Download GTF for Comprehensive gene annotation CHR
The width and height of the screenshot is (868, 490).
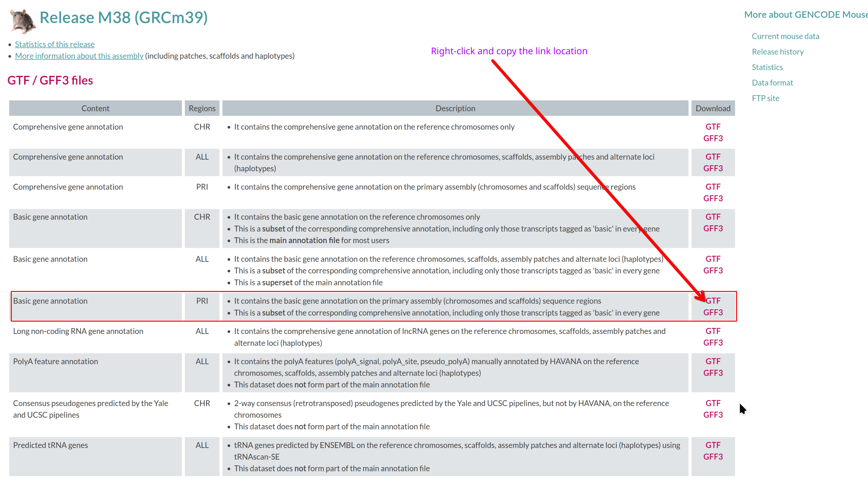(x=713, y=127)
